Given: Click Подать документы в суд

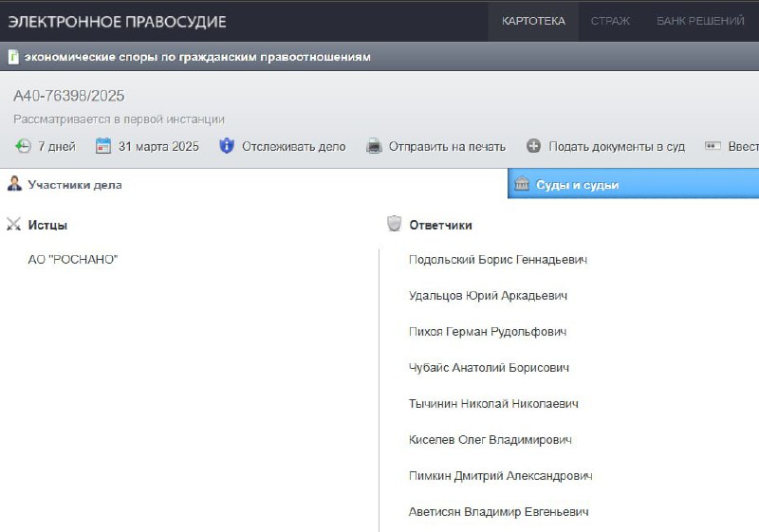Looking at the screenshot, I should [x=617, y=147].
